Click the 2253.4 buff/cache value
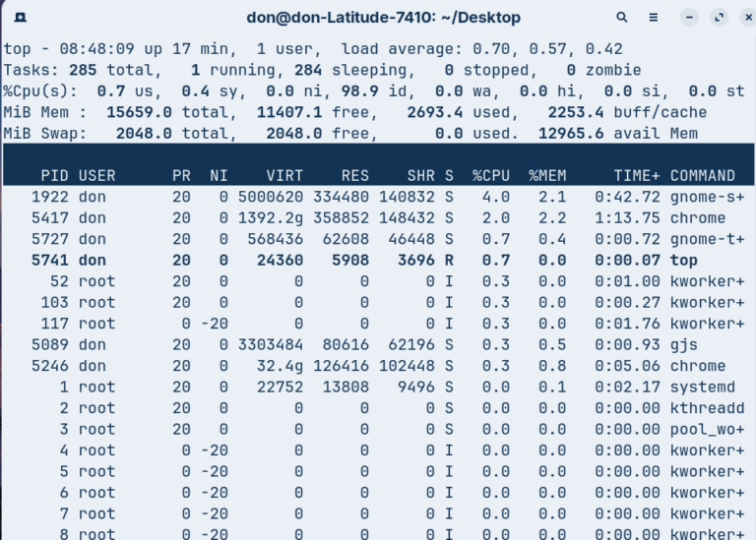The image size is (756, 540). click(576, 112)
